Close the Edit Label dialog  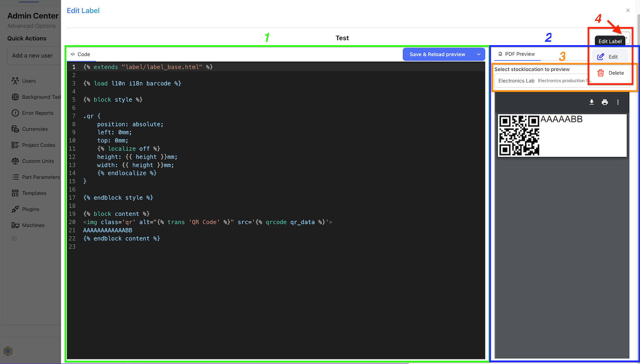tap(628, 10)
